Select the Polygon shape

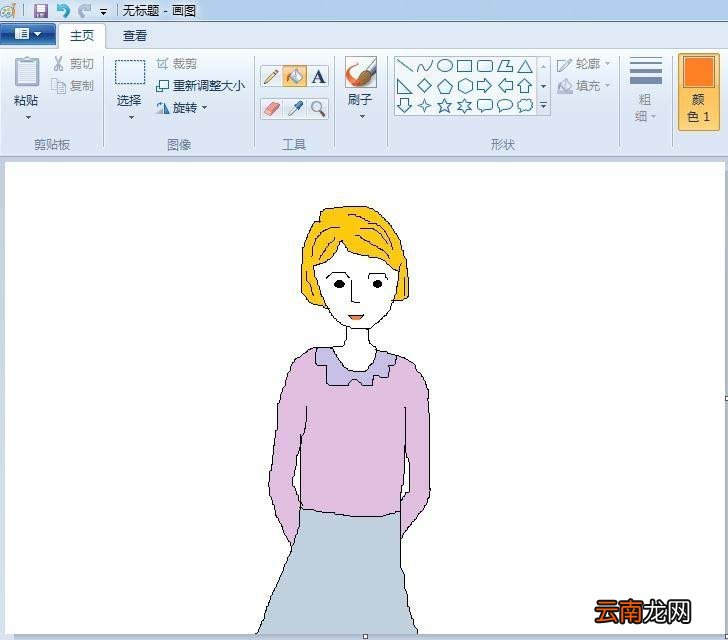click(x=505, y=65)
